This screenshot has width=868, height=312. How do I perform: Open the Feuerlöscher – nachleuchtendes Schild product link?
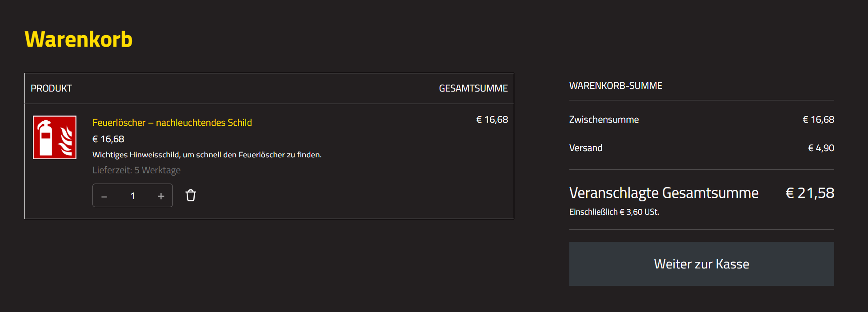tap(172, 123)
